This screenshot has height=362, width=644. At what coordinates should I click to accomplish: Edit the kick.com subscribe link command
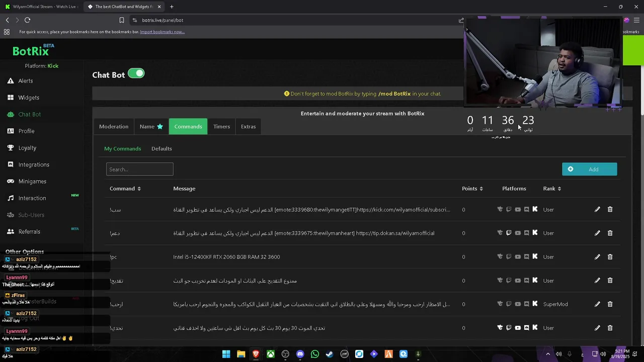click(597, 210)
